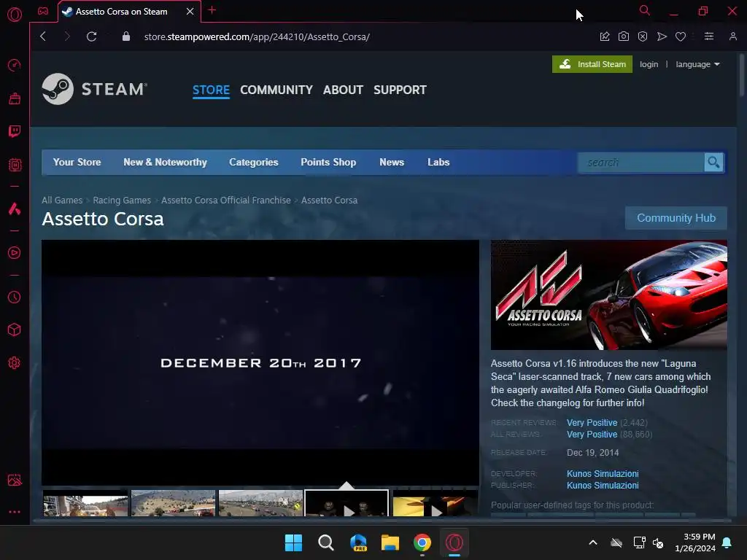Open Kunos Simulazioni developer link
Screen dimensions: 747x560
[x=603, y=474]
